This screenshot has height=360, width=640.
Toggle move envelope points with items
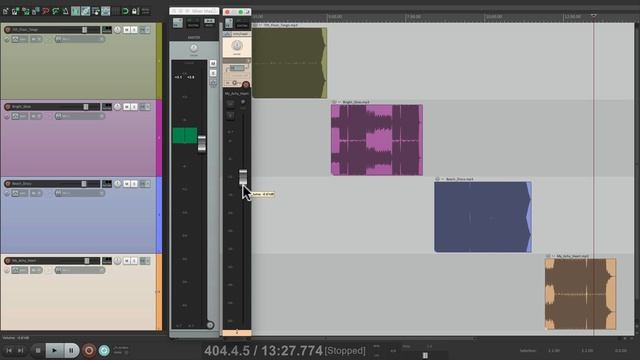[x=105, y=11]
